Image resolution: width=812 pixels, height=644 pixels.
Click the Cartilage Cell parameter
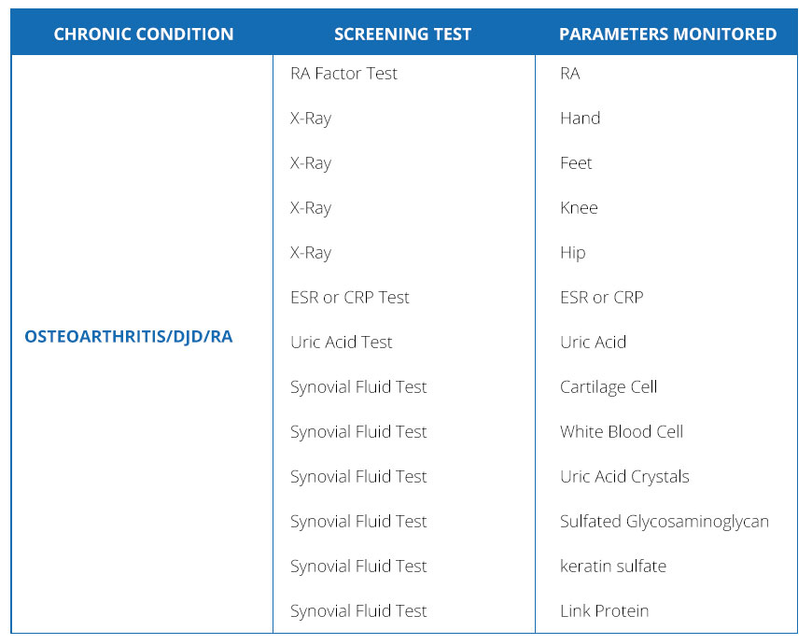coord(609,387)
